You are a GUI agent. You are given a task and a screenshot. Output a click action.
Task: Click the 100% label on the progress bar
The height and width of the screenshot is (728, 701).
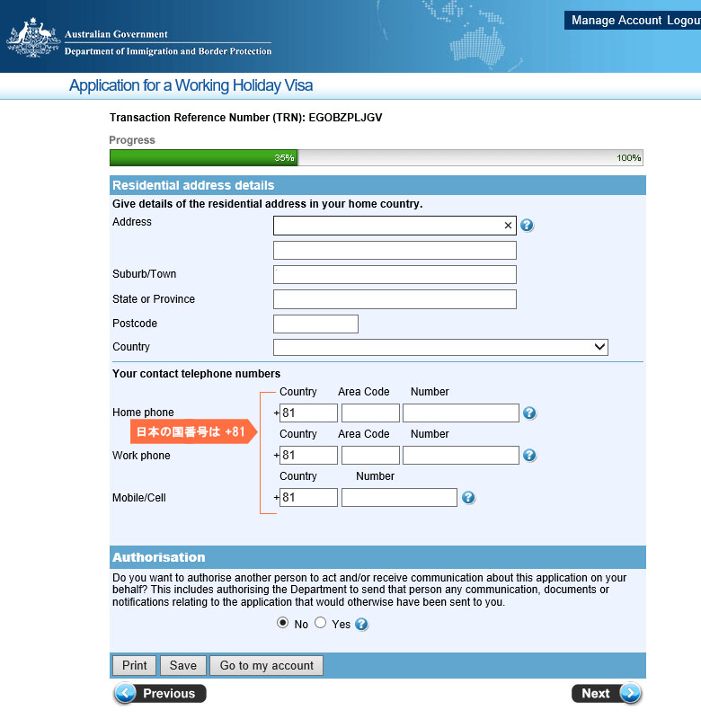[x=628, y=158]
